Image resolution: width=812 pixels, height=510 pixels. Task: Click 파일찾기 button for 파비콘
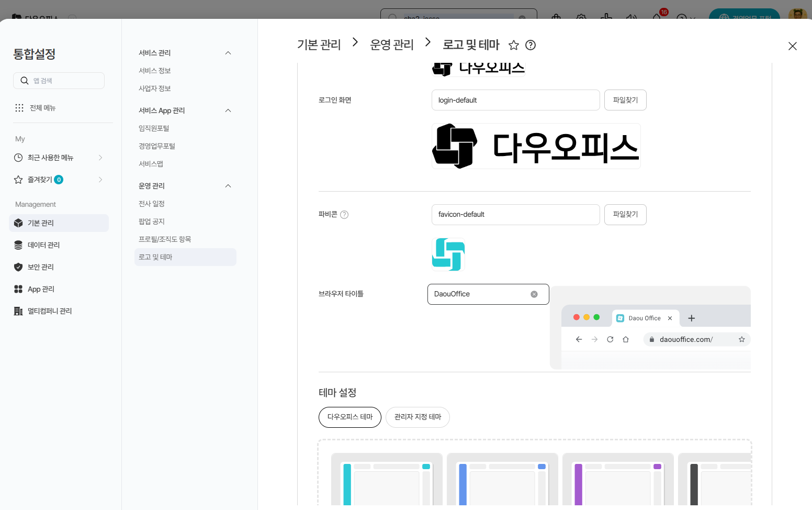(625, 215)
